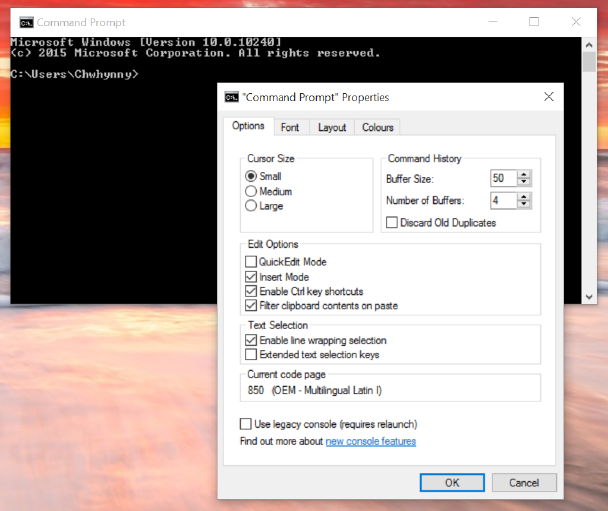Click the Properties dialog title bar icon
608x511 pixels.
click(x=231, y=97)
